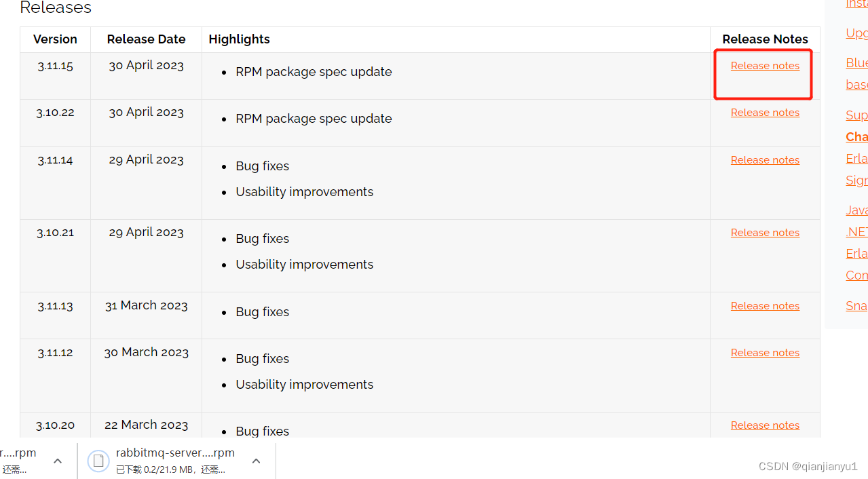Click the Release Date column header
Screen dimensions: 868x479
[146, 39]
